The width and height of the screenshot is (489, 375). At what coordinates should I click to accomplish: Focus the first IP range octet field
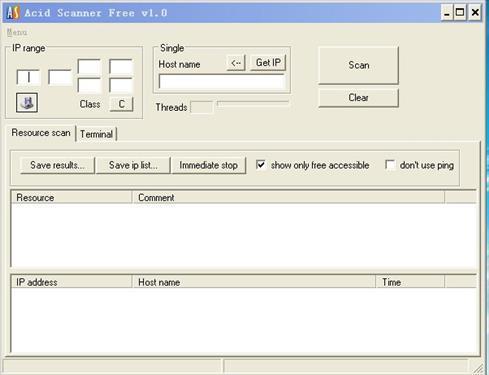pos(28,77)
